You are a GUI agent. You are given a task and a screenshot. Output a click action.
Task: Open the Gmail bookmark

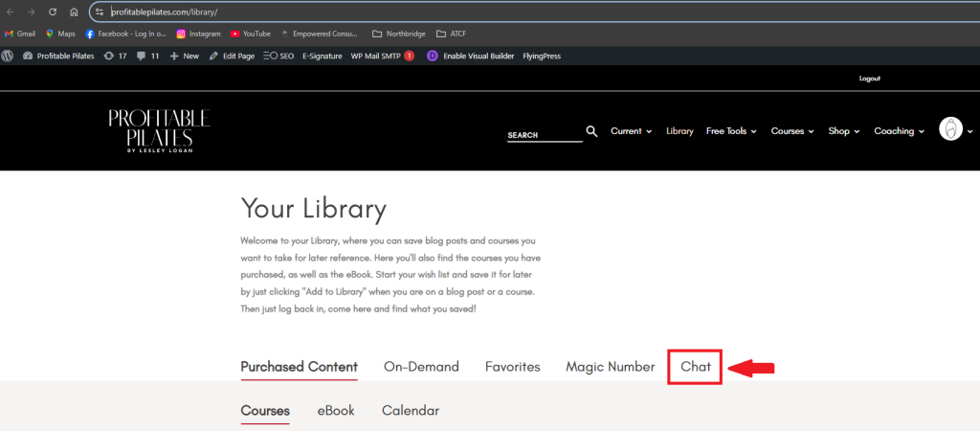pos(20,34)
